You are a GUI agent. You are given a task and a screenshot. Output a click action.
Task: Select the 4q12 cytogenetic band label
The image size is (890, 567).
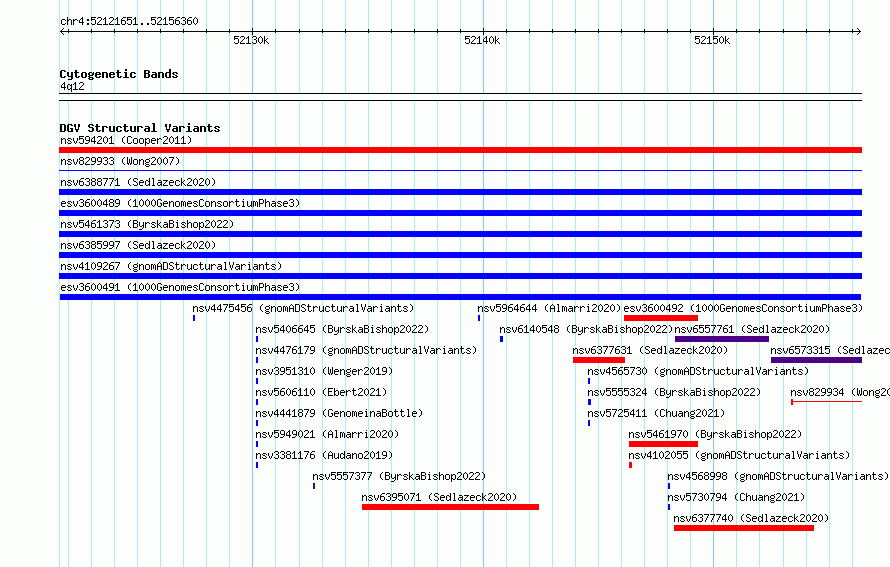tap(72, 86)
